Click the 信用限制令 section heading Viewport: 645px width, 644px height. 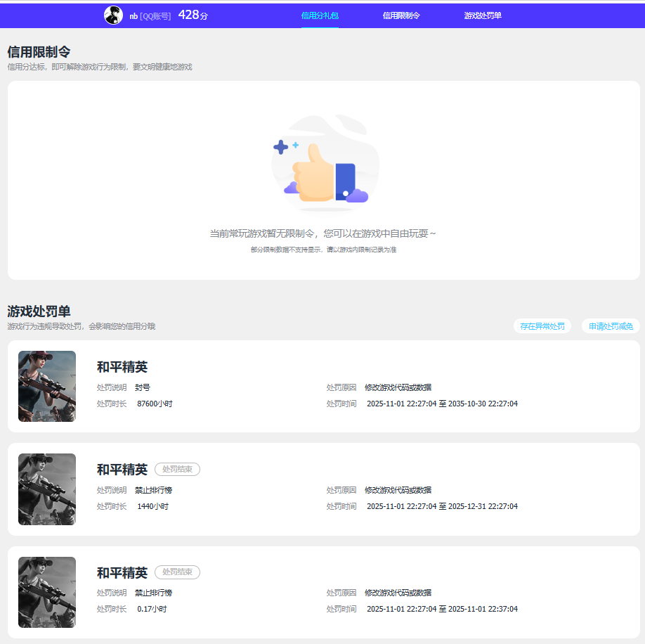coord(39,52)
